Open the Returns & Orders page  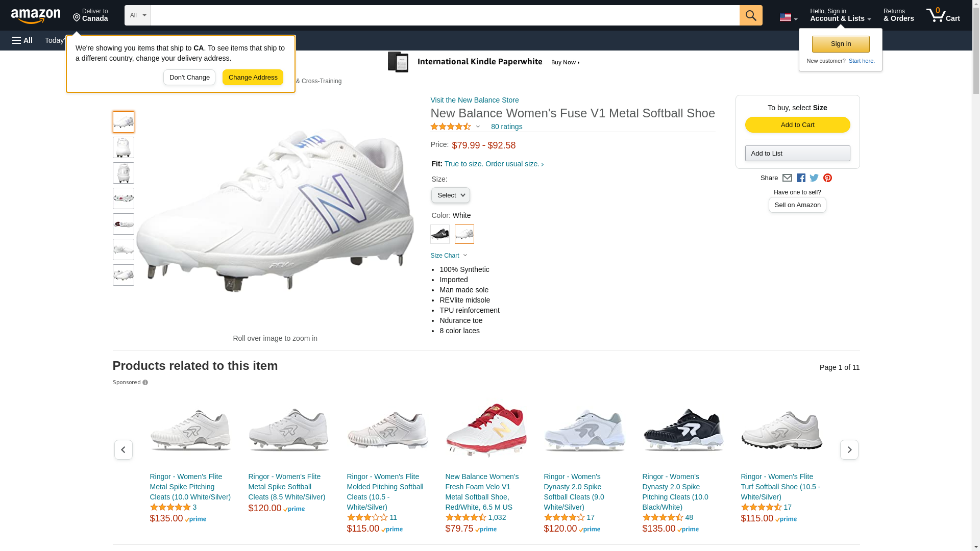tap(898, 15)
